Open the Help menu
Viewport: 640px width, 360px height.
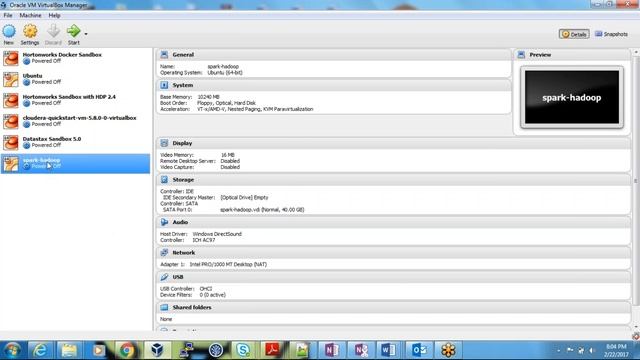(54, 16)
